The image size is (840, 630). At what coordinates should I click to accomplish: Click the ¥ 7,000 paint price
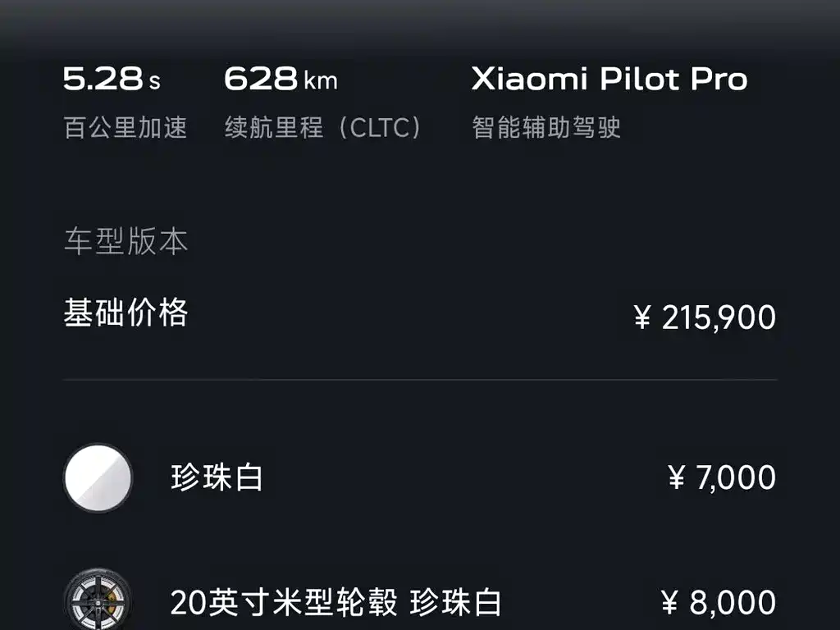point(722,477)
